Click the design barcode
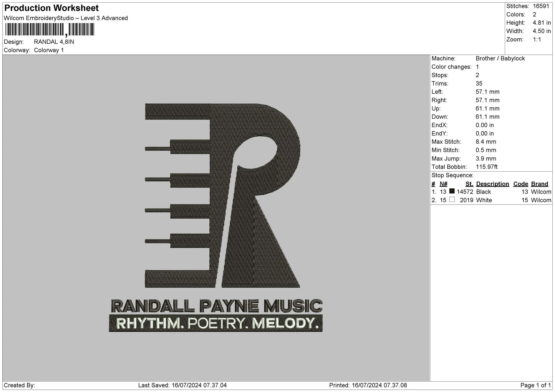Screen dimensions: 555x392 click(x=50, y=30)
